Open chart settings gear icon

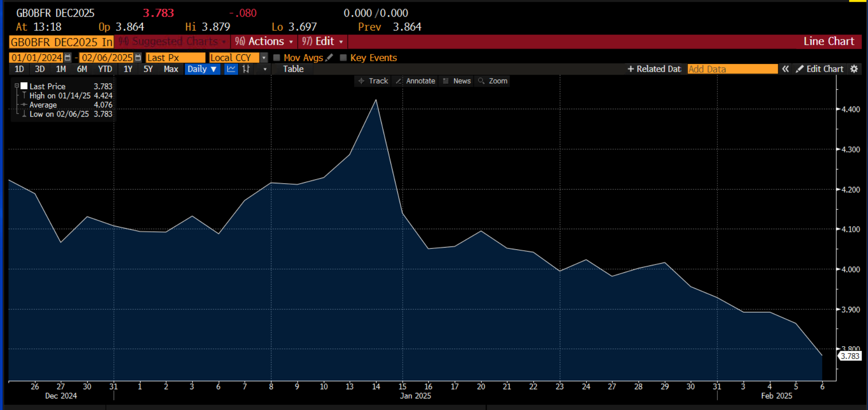pos(854,69)
